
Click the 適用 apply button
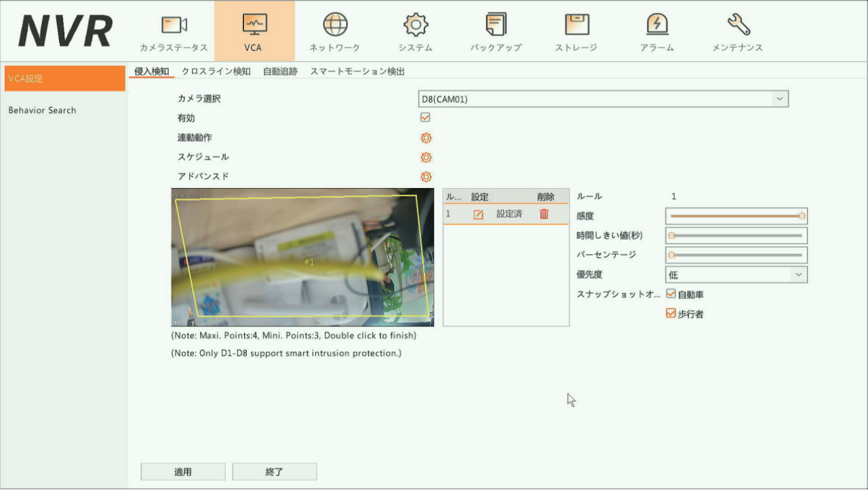point(182,472)
